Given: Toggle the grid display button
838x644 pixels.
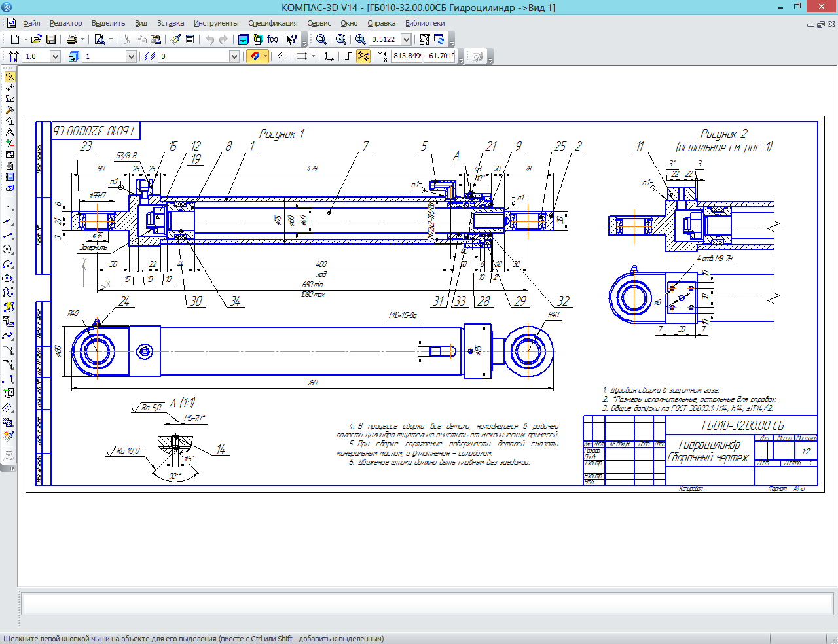Looking at the screenshot, I should click(302, 56).
